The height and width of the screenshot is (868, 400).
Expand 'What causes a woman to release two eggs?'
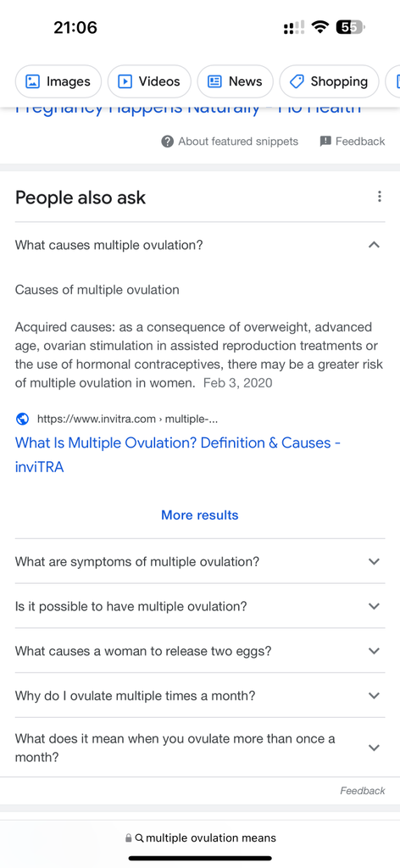point(200,651)
